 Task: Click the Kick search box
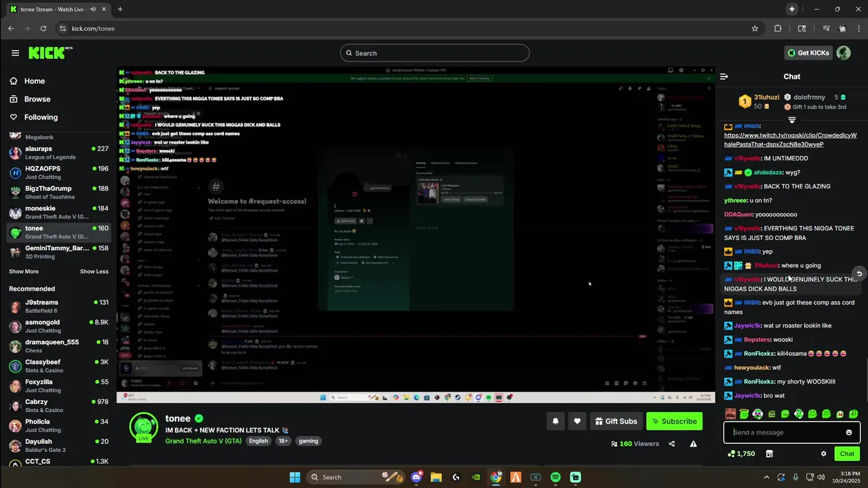(x=435, y=53)
